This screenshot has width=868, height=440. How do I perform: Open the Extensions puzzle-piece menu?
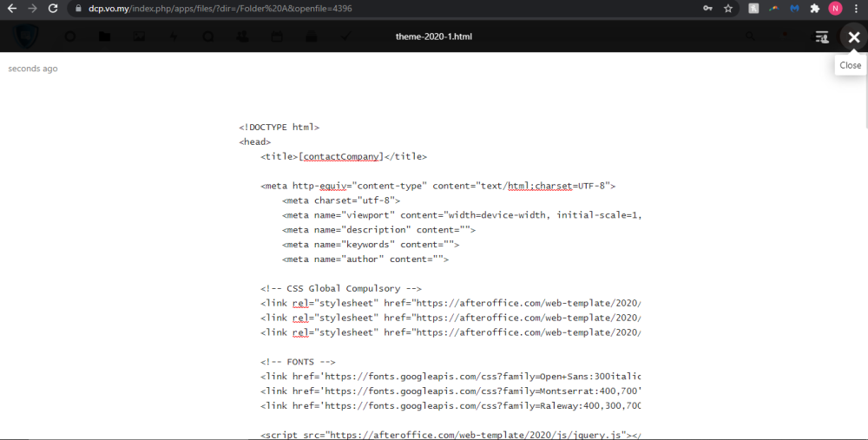[x=815, y=9]
